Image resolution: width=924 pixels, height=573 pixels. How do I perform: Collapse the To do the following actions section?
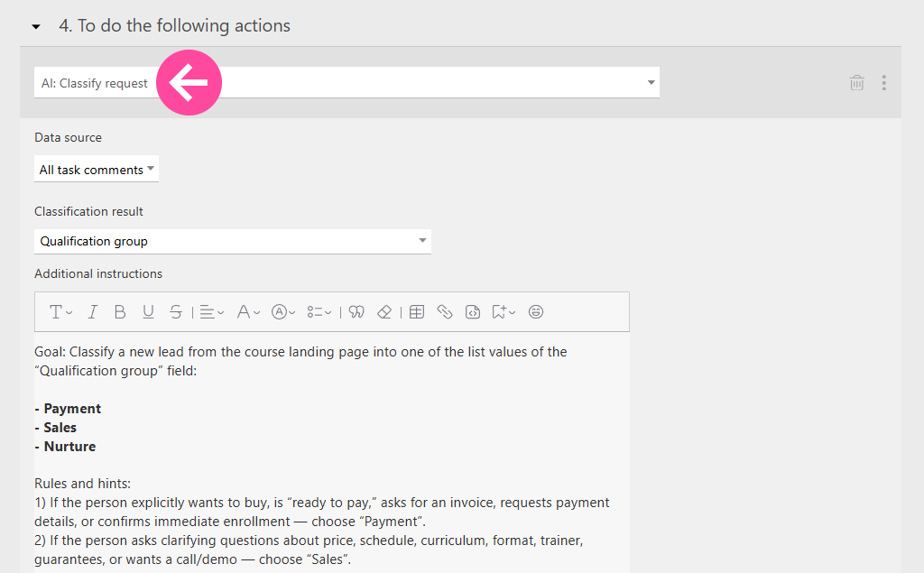point(36,27)
